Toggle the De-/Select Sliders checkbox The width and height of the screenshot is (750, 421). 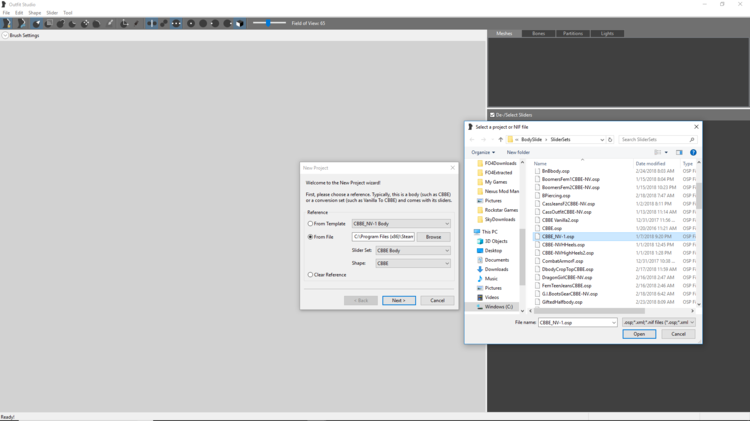(492, 115)
